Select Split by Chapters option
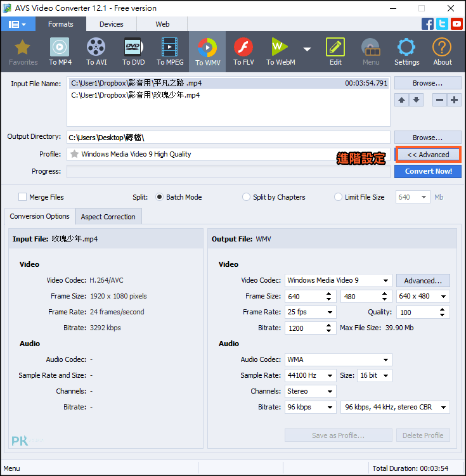This screenshot has width=466, height=476. (246, 197)
